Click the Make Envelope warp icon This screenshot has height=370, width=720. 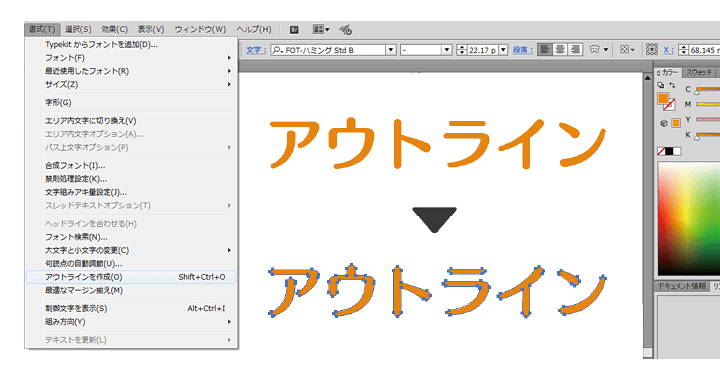point(595,50)
